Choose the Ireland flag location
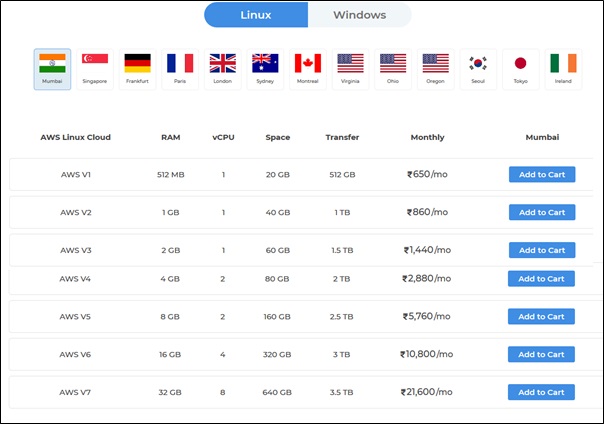The image size is (604, 424). coord(563,69)
